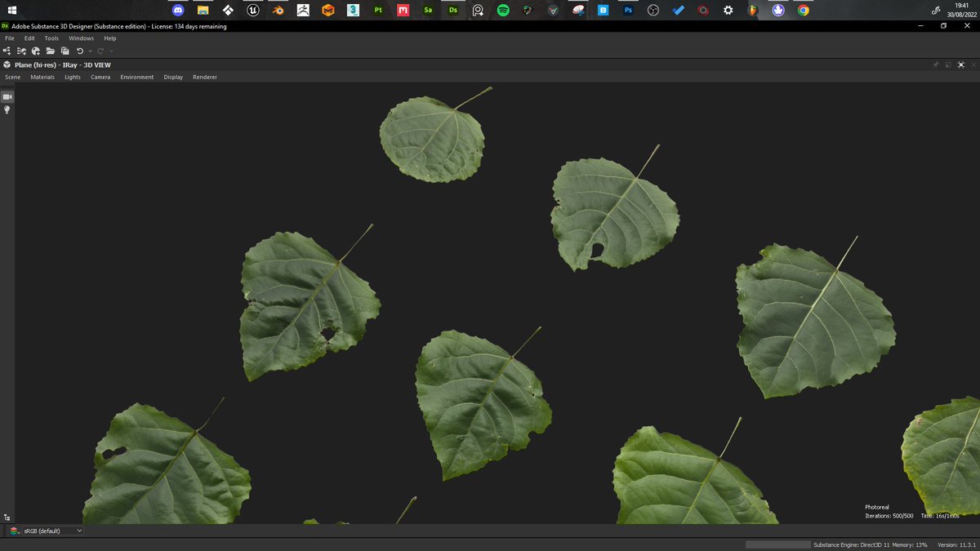Click the progress bar in status bar
The width and height of the screenshot is (980, 551).
[x=777, y=544]
